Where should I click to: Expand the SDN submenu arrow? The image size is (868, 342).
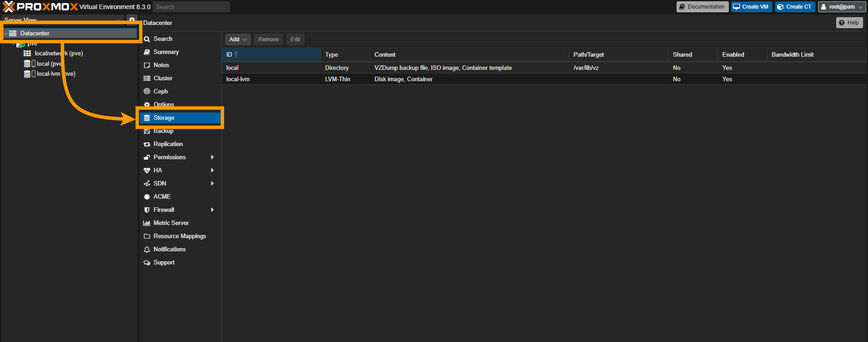coord(212,184)
